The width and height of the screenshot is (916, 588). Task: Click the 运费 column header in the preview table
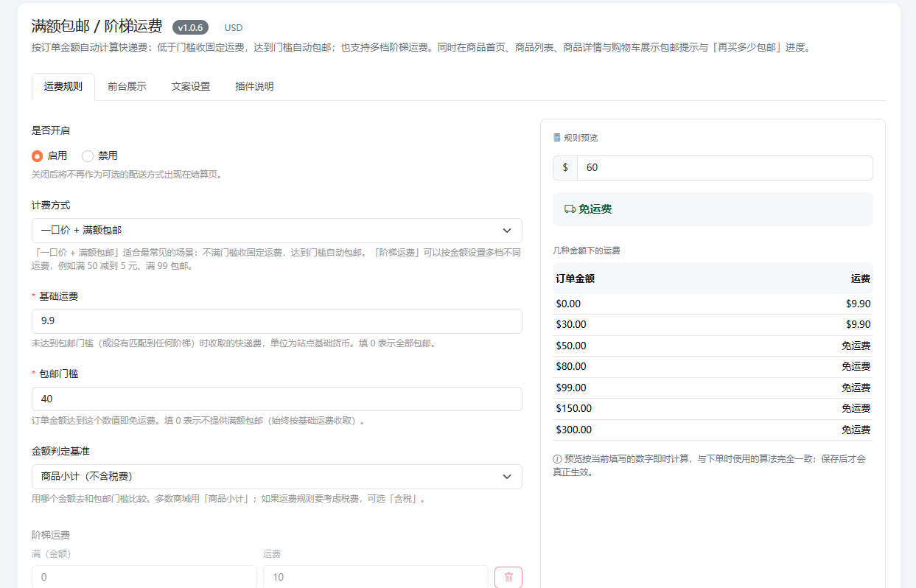pyautogui.click(x=861, y=279)
